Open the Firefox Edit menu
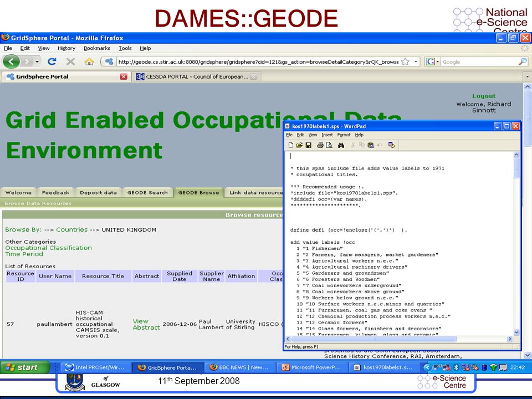532x399 pixels. click(x=25, y=48)
